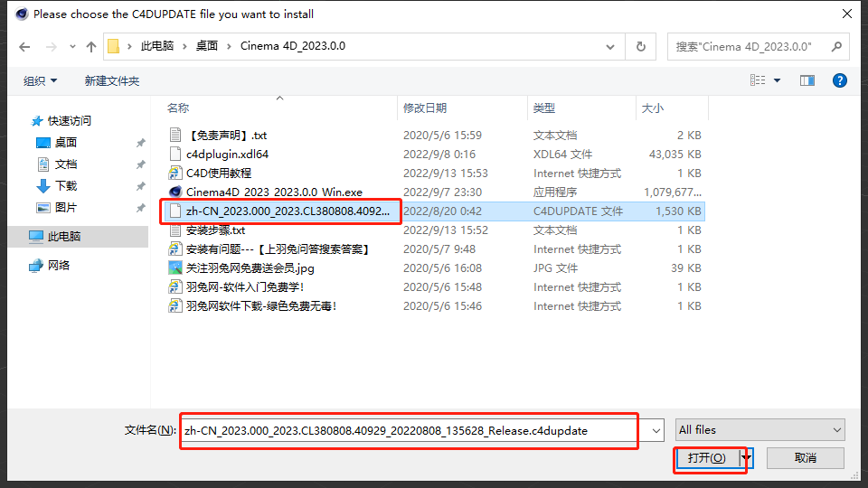This screenshot has height=488, width=868.
Task: Click the 2022/9/7 23:30 date cell
Action: coord(442,192)
